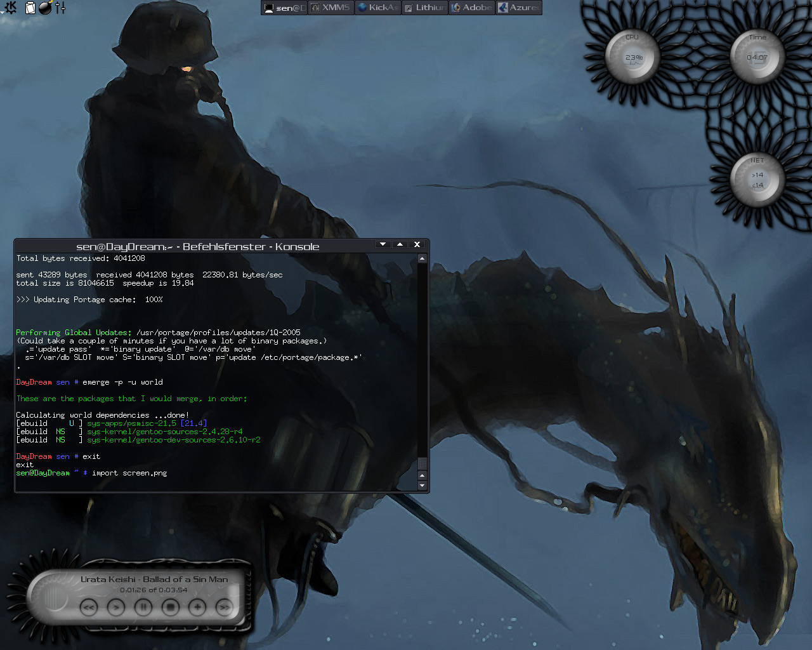Click 'Updating Portage cache: 100%' line

[x=89, y=300]
